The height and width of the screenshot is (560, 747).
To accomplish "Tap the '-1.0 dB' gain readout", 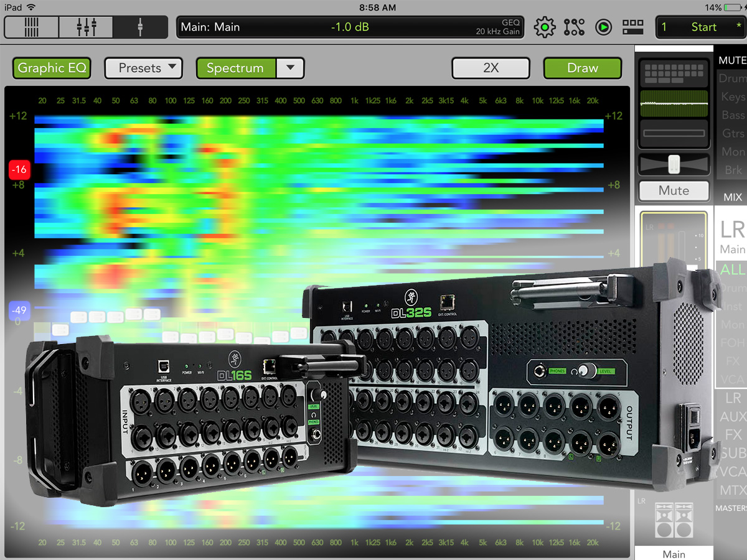I will tap(349, 27).
